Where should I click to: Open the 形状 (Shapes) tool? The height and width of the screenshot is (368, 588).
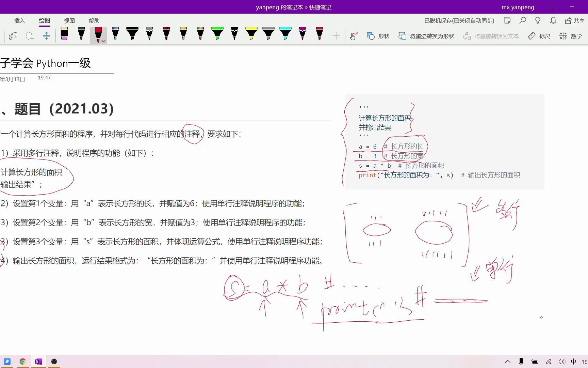(x=377, y=36)
